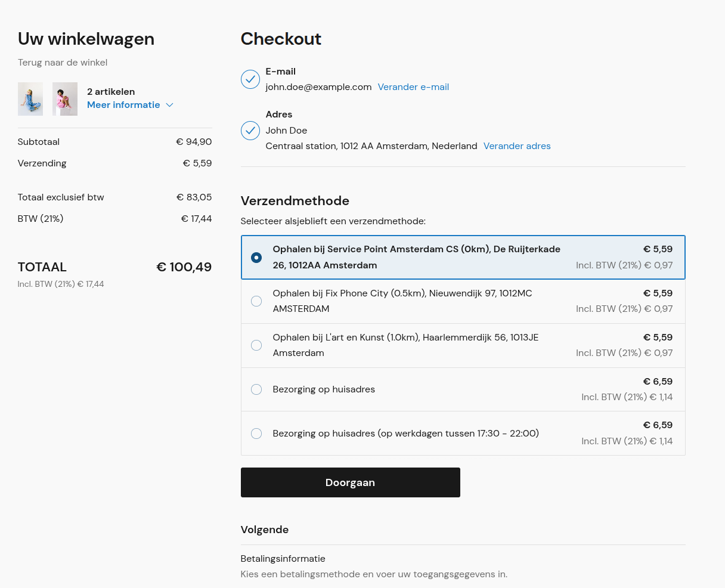Select Ophalen bij Fix Phone City option

click(256, 301)
